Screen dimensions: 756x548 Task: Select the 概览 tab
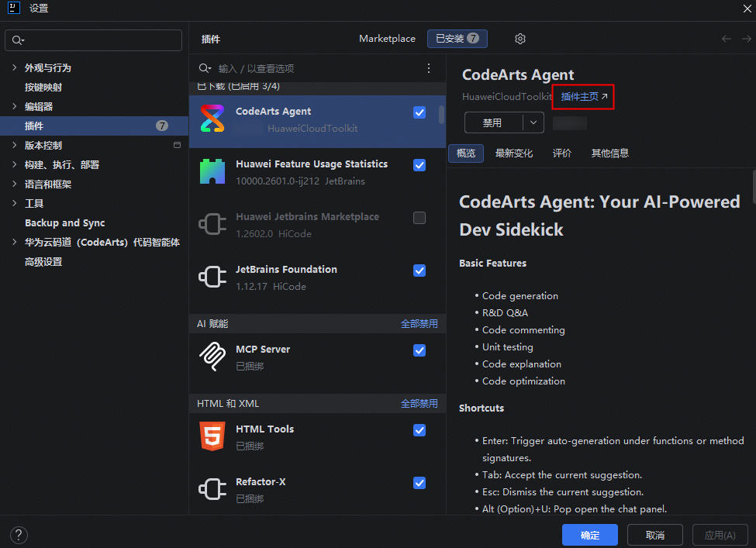pyautogui.click(x=466, y=153)
